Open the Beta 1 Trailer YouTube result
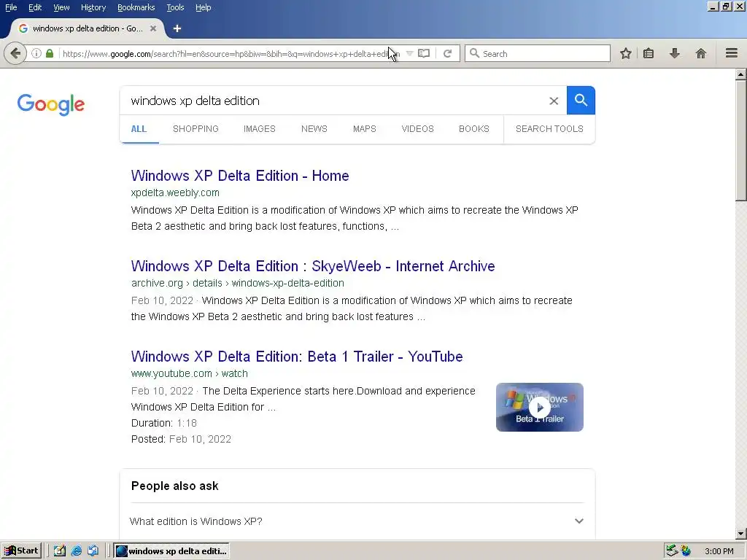Screen dimensions: 747x560 (297, 357)
